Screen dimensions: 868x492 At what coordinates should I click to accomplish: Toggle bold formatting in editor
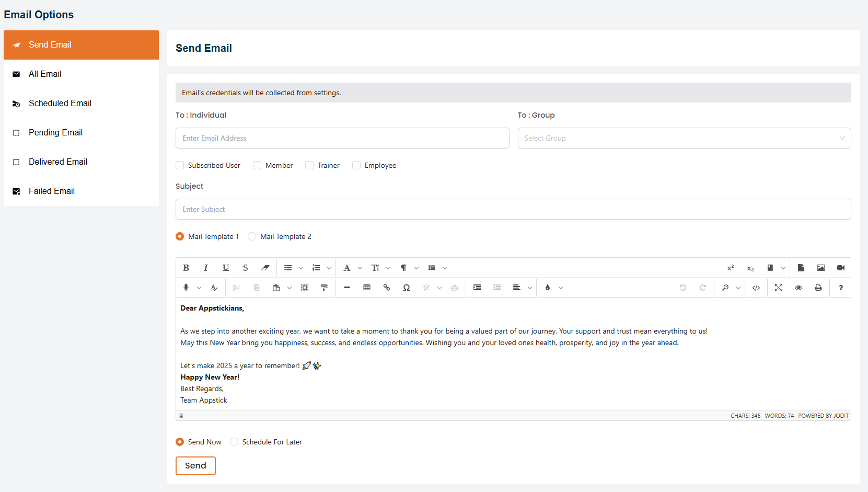click(186, 268)
